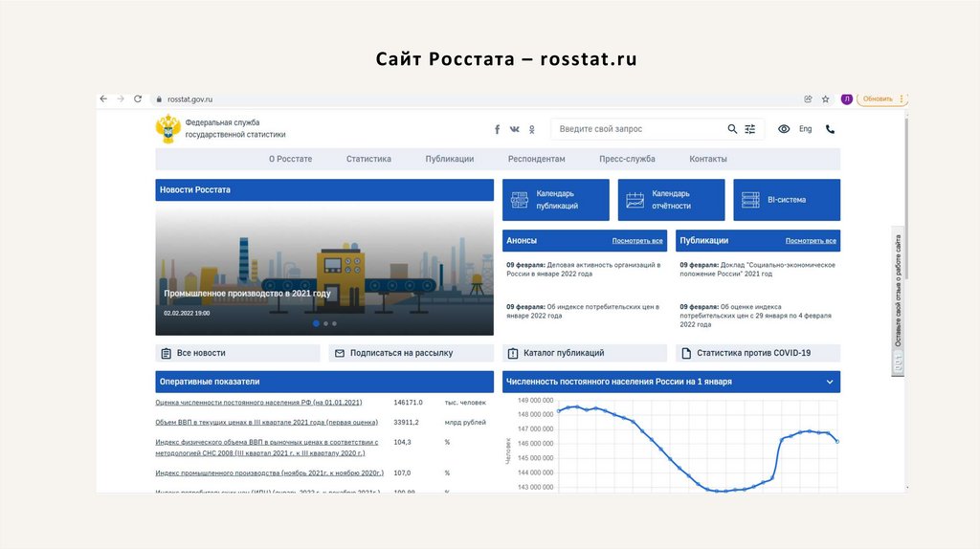Screen dimensions: 980x549
Task: Open the VK social icon
Action: click(514, 129)
